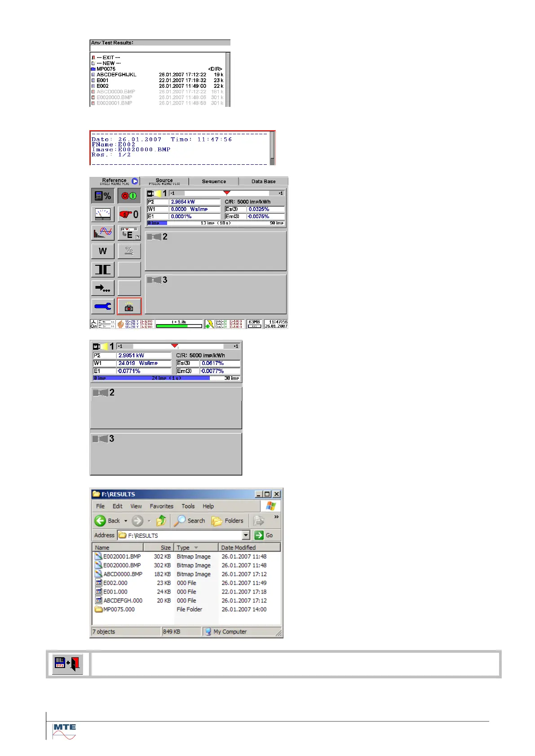The image size is (535, 756).
Task: Open the Favorites menu
Action: coord(162,506)
